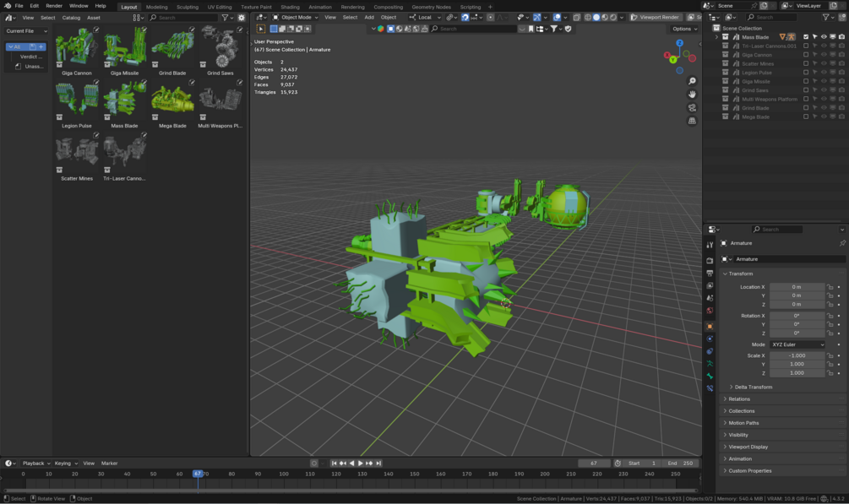Toggle the lock for Scale Z
849x504 pixels.
pos(830,373)
